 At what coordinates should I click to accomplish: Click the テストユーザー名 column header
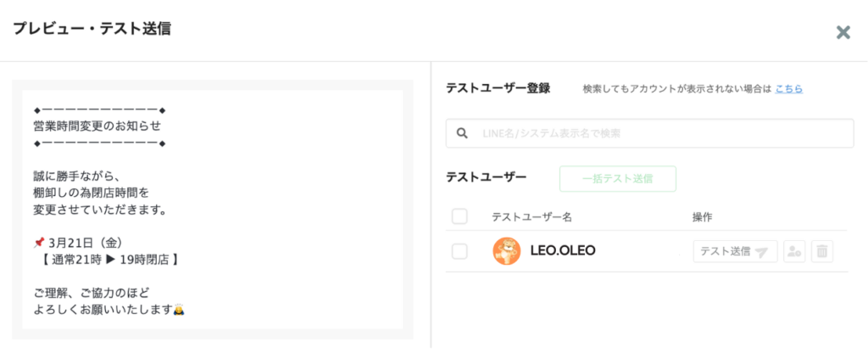tap(531, 217)
